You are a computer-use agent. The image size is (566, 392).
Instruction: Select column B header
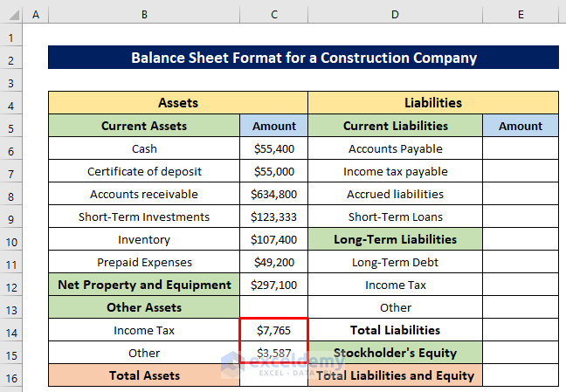click(x=143, y=16)
